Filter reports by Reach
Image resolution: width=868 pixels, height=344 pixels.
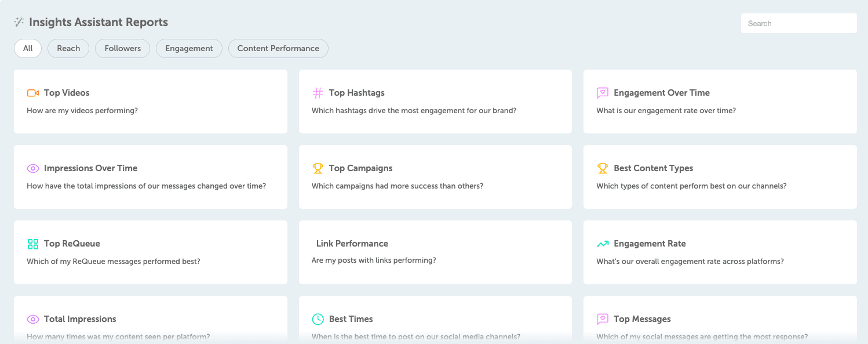[x=68, y=48]
